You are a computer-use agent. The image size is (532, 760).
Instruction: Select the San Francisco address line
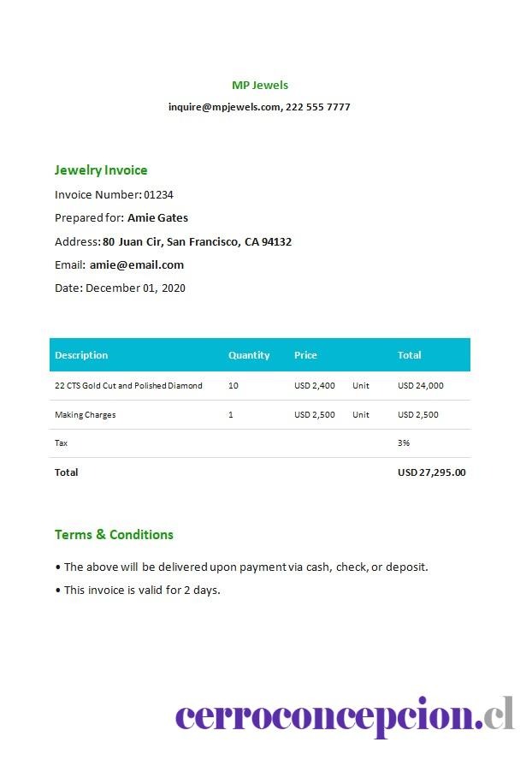(x=173, y=242)
